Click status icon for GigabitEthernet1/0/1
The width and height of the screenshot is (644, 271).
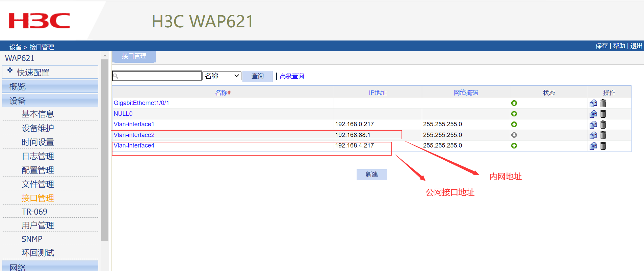coord(514,103)
